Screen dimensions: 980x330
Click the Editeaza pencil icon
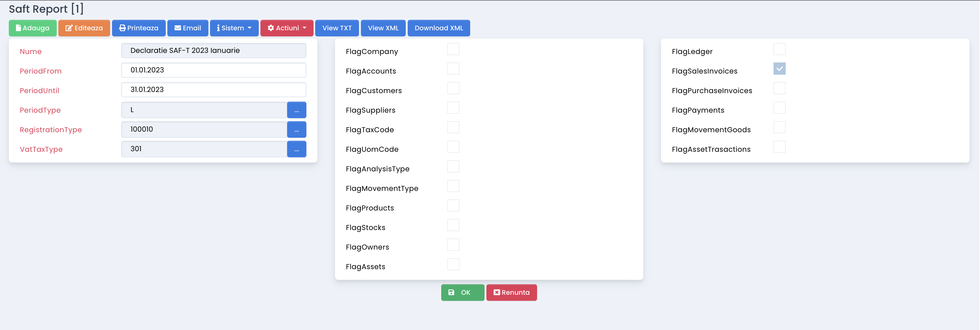point(69,28)
